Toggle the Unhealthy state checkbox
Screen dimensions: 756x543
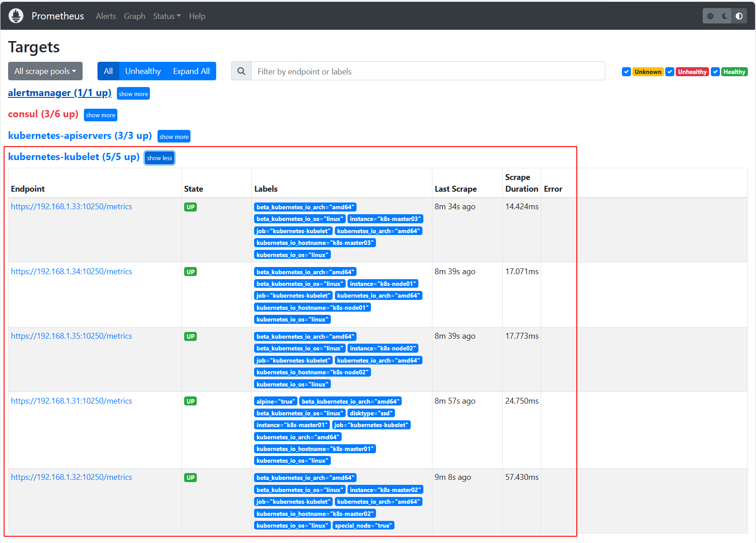(x=670, y=72)
